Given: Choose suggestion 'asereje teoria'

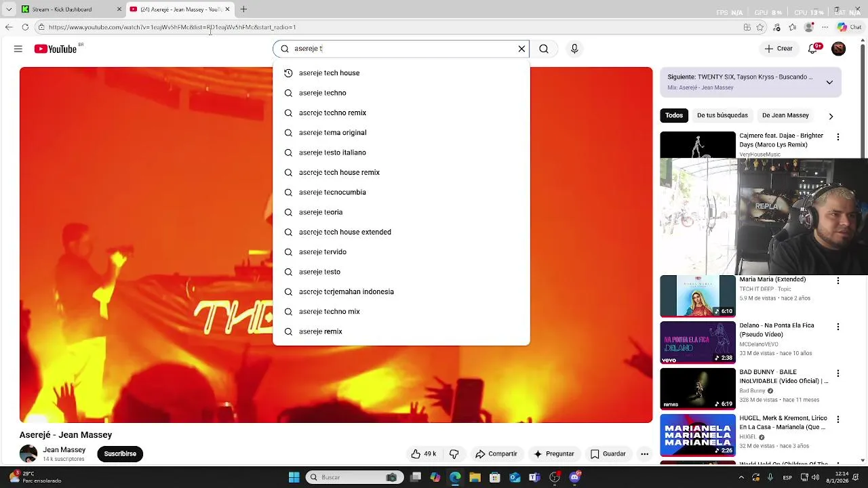Looking at the screenshot, I should click(x=401, y=212).
